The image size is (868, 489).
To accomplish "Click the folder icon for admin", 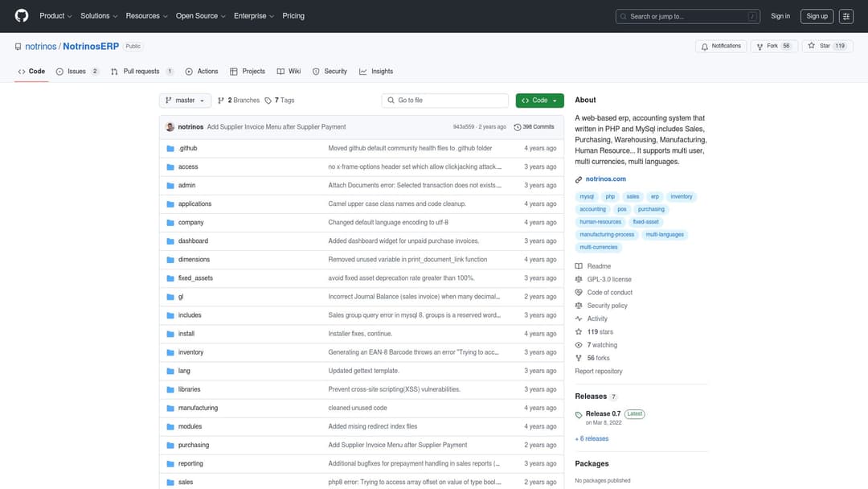I will pos(170,186).
